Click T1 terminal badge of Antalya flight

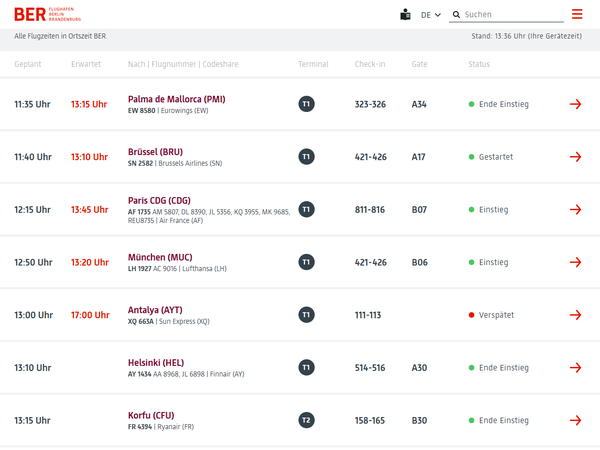(x=307, y=315)
